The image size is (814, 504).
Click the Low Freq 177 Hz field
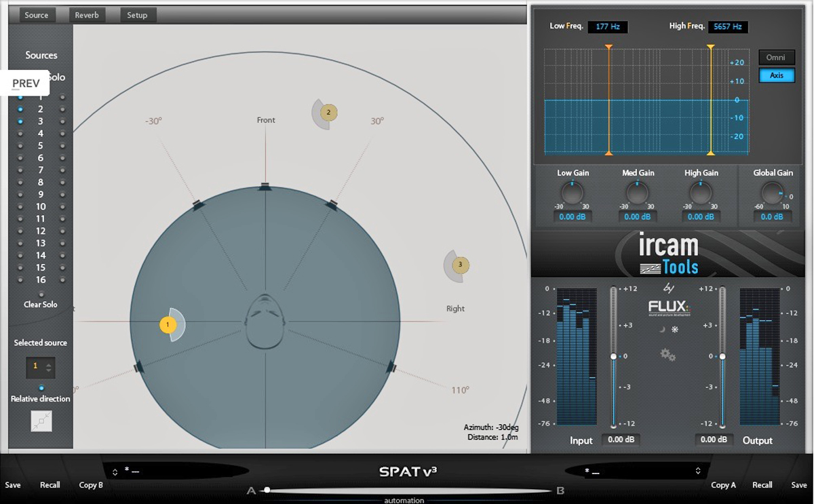(x=607, y=27)
